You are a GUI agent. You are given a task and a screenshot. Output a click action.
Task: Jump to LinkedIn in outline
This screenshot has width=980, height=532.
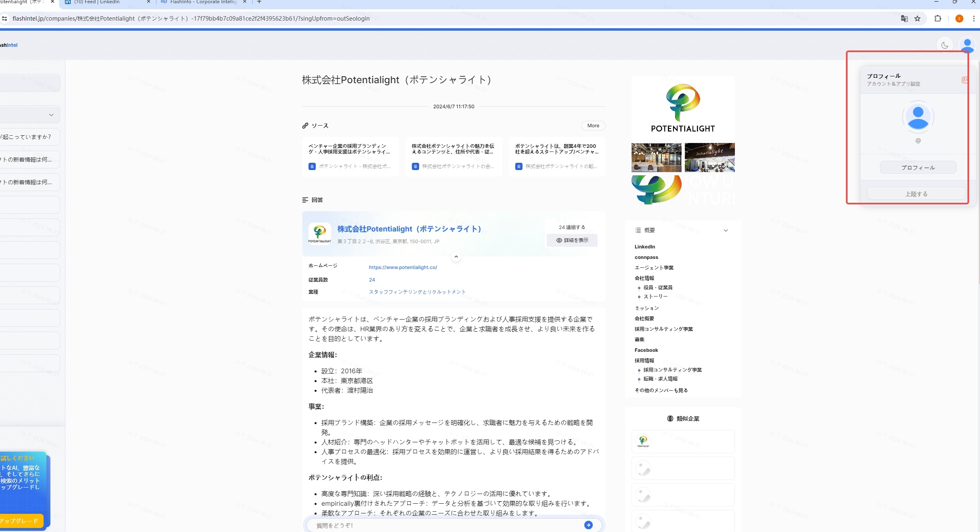[x=644, y=247]
